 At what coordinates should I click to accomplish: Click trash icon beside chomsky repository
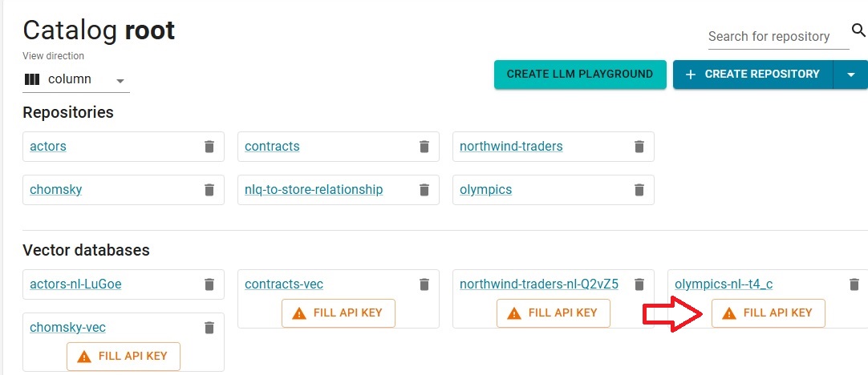click(209, 190)
